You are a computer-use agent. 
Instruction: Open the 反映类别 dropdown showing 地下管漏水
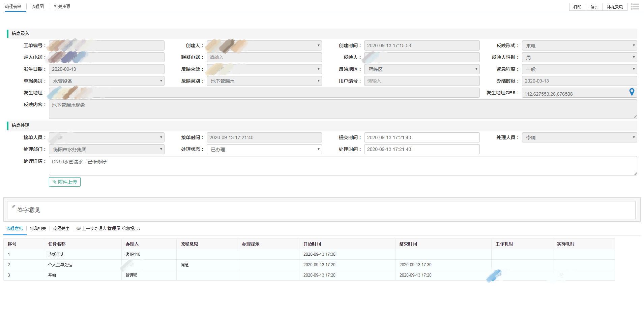coord(264,81)
